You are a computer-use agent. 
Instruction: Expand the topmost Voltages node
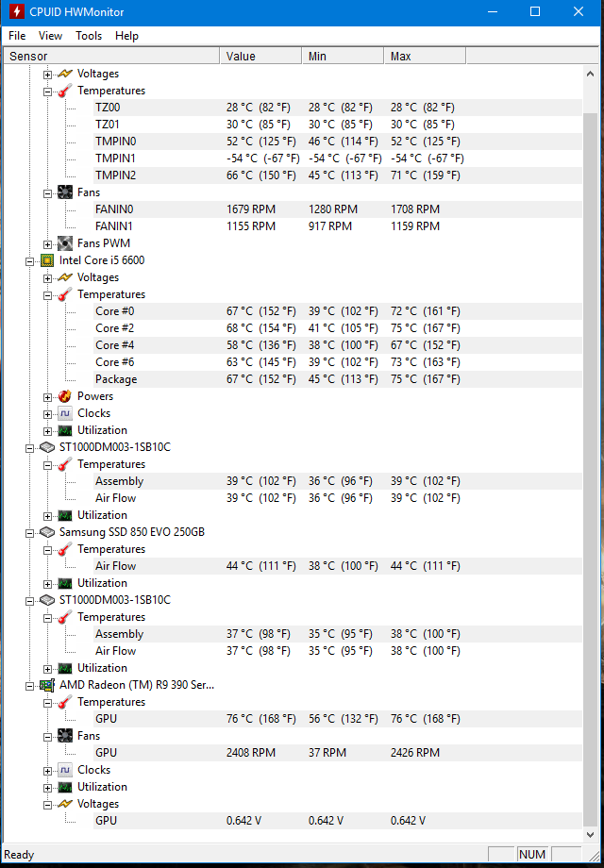pos(47,75)
